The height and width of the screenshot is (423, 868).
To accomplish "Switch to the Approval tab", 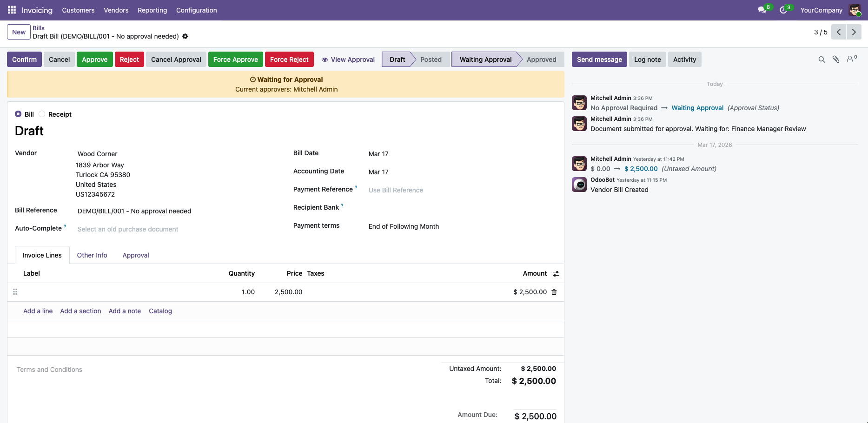I will (x=136, y=255).
